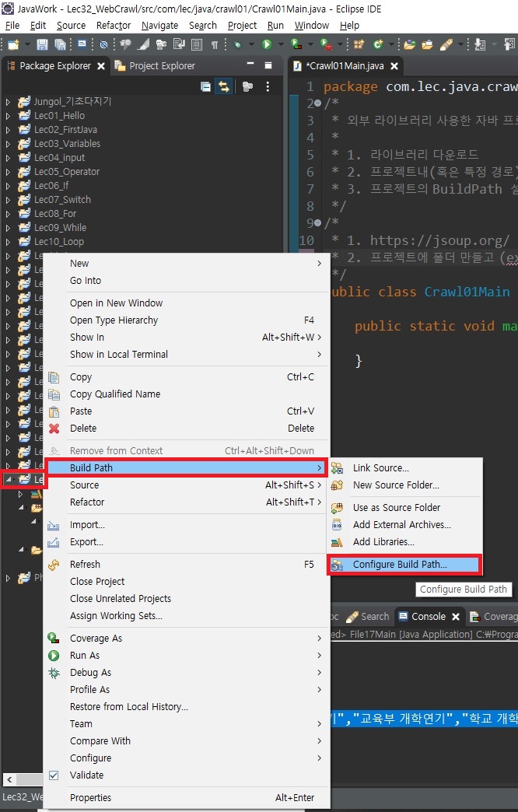Click the filter icon in Package Explorer toolbar
Image resolution: width=518 pixels, height=812 pixels.
tap(247, 86)
